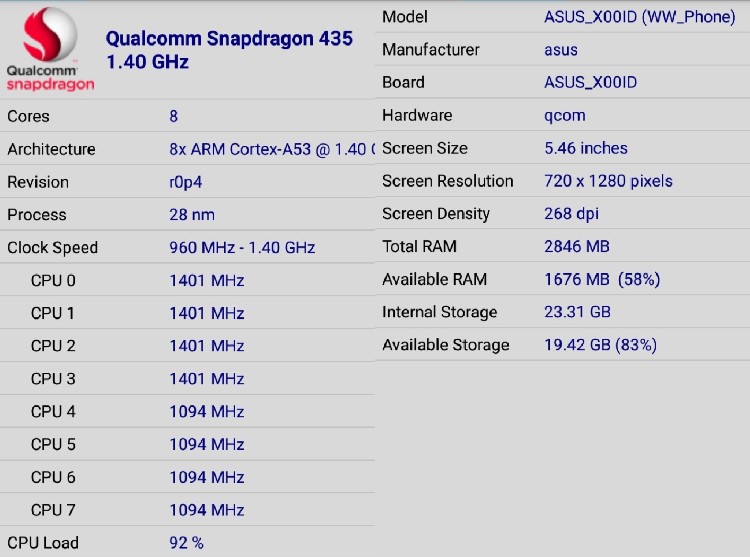750x557 pixels.
Task: Click the Cores row label
Action: [x=28, y=116]
